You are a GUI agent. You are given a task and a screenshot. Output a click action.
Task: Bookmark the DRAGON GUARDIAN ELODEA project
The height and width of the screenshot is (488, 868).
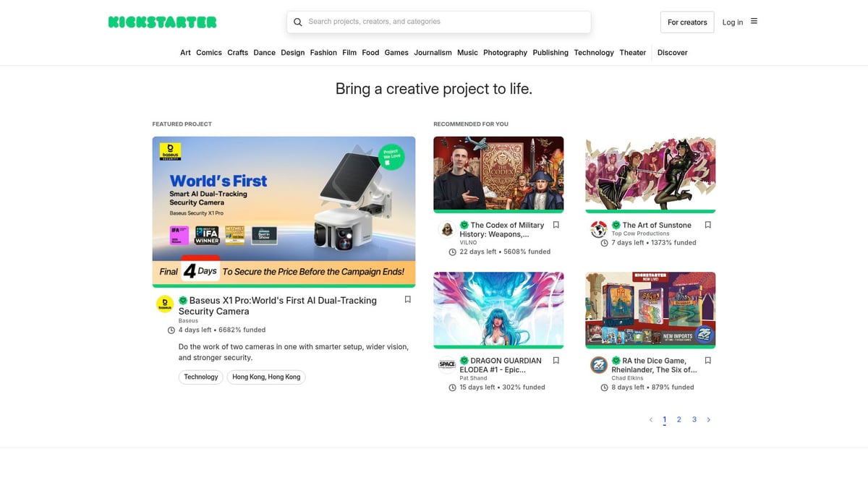tap(556, 360)
